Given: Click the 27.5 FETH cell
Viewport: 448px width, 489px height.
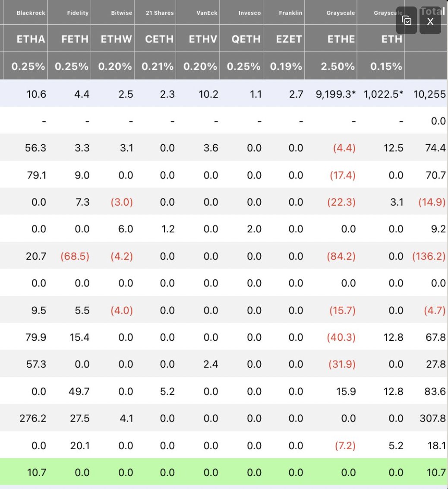Looking at the screenshot, I should pos(80,418).
